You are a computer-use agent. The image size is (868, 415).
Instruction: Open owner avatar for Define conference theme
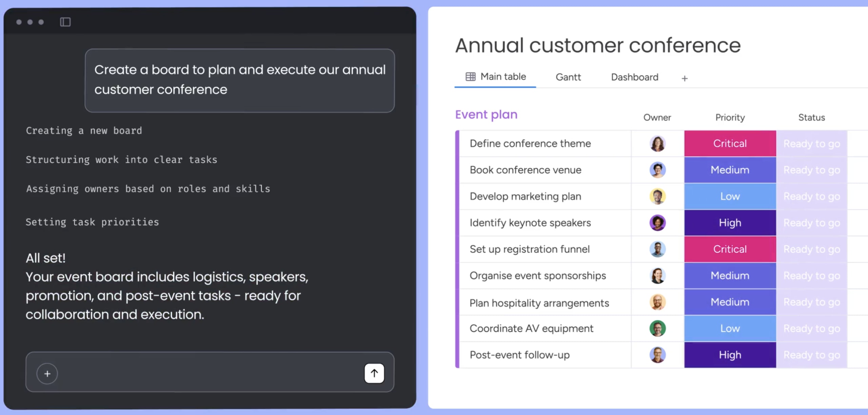pos(657,144)
